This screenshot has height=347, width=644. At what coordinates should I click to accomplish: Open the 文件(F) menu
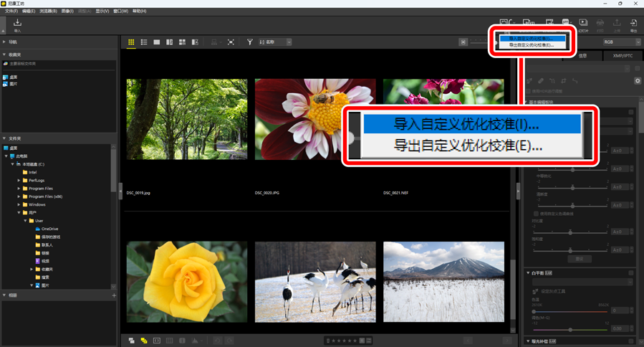11,11
